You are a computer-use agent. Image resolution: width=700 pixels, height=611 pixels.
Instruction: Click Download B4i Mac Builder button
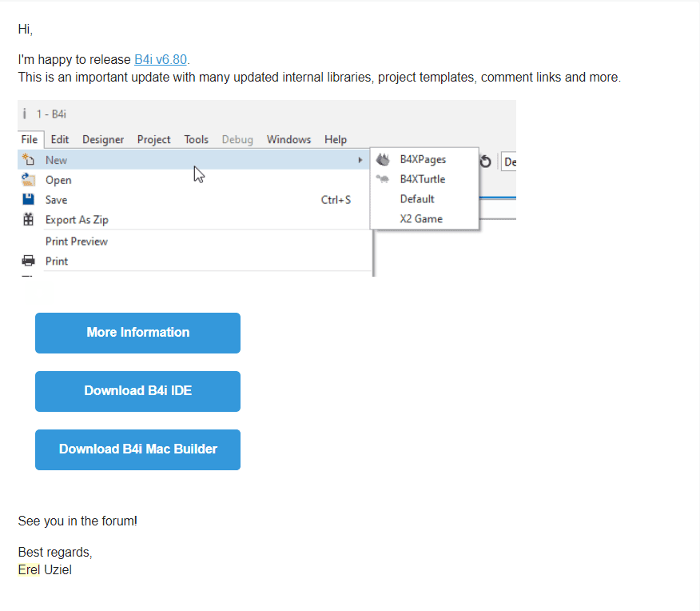[138, 449]
